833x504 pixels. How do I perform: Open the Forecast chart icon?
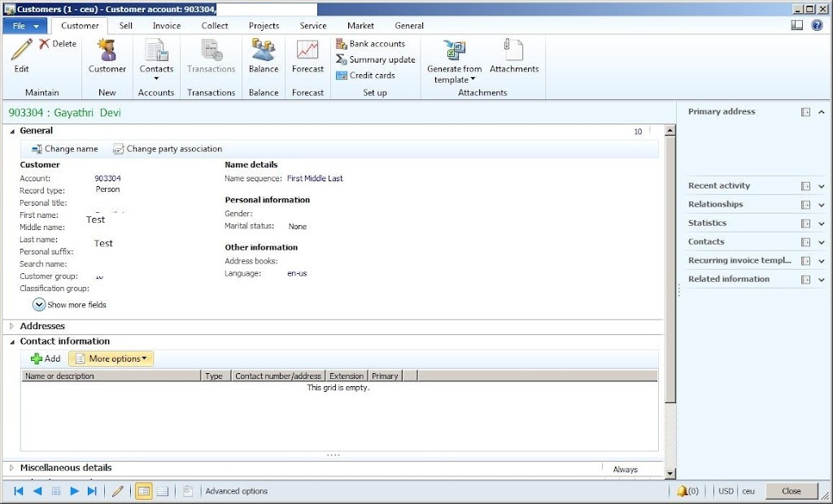click(307, 50)
